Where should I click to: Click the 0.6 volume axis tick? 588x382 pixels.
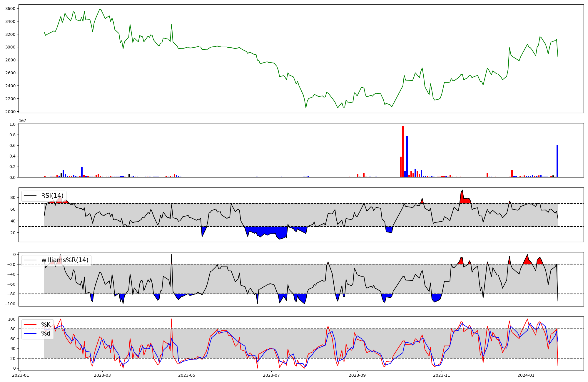[x=12, y=145]
